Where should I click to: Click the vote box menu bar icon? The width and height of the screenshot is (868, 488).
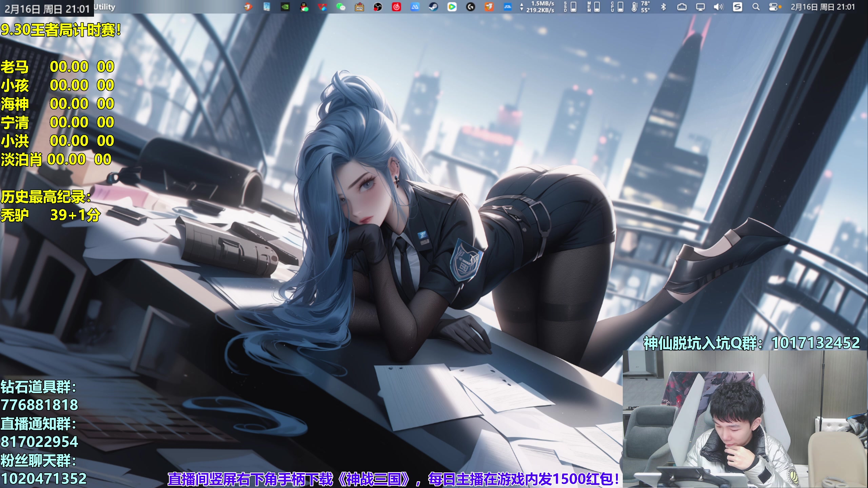pos(359,7)
